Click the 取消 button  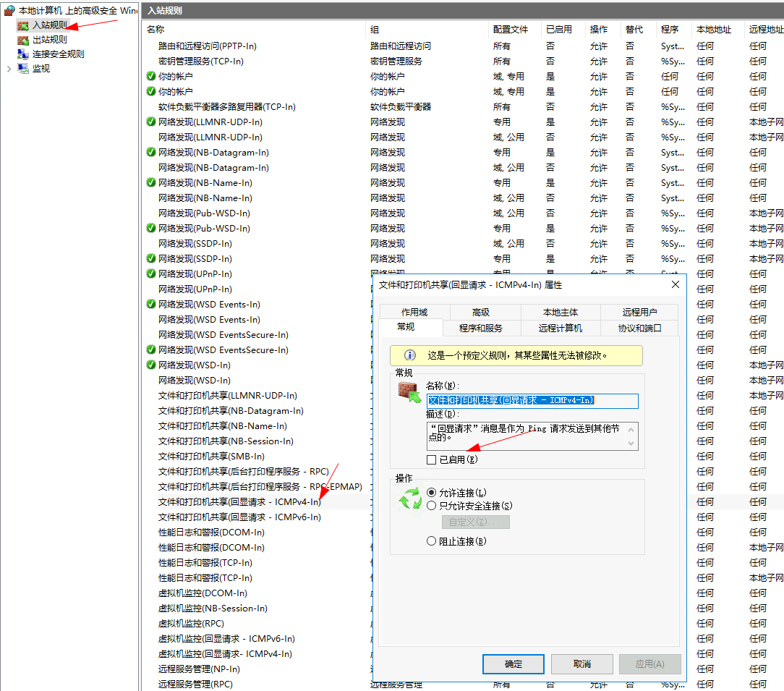click(581, 664)
